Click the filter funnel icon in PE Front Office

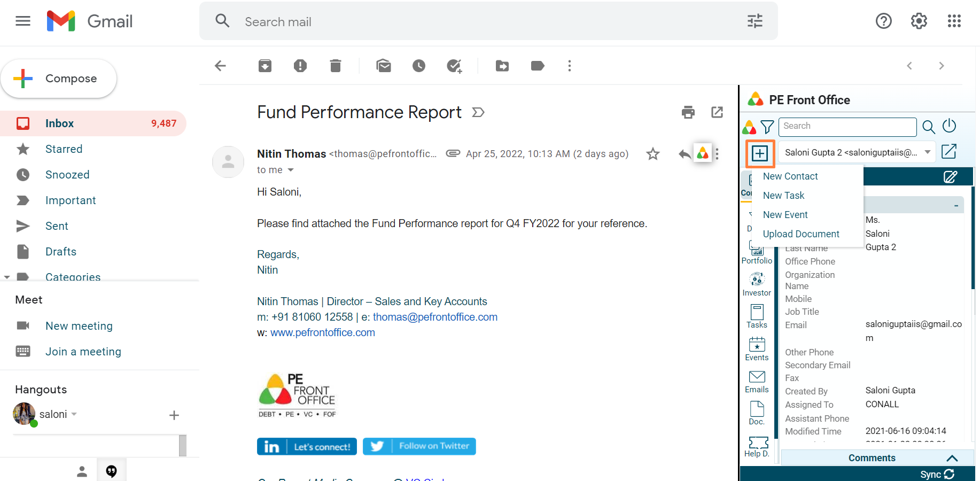tap(767, 127)
